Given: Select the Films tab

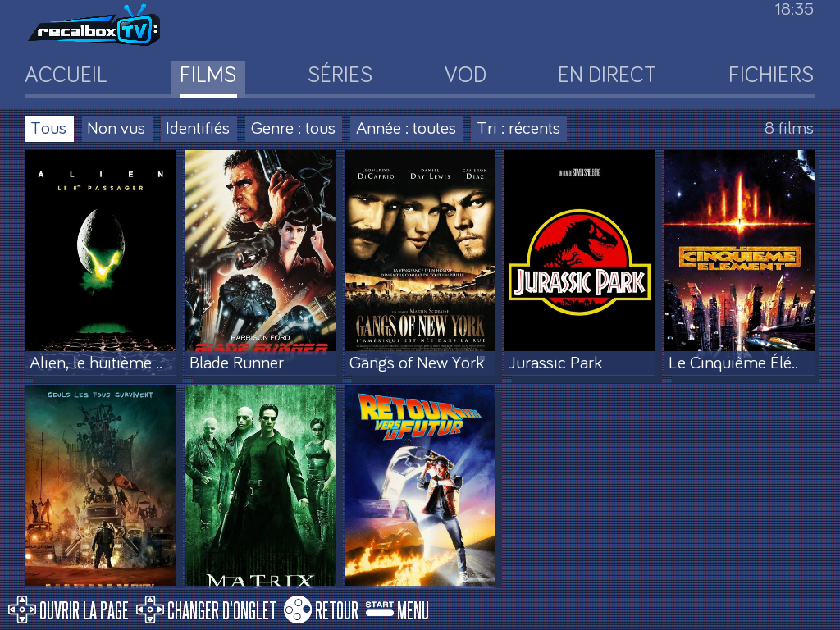Looking at the screenshot, I should tap(208, 79).
